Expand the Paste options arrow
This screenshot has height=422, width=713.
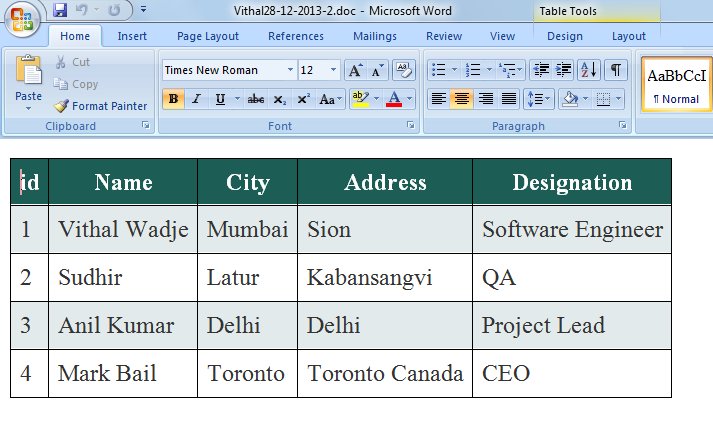click(28, 109)
